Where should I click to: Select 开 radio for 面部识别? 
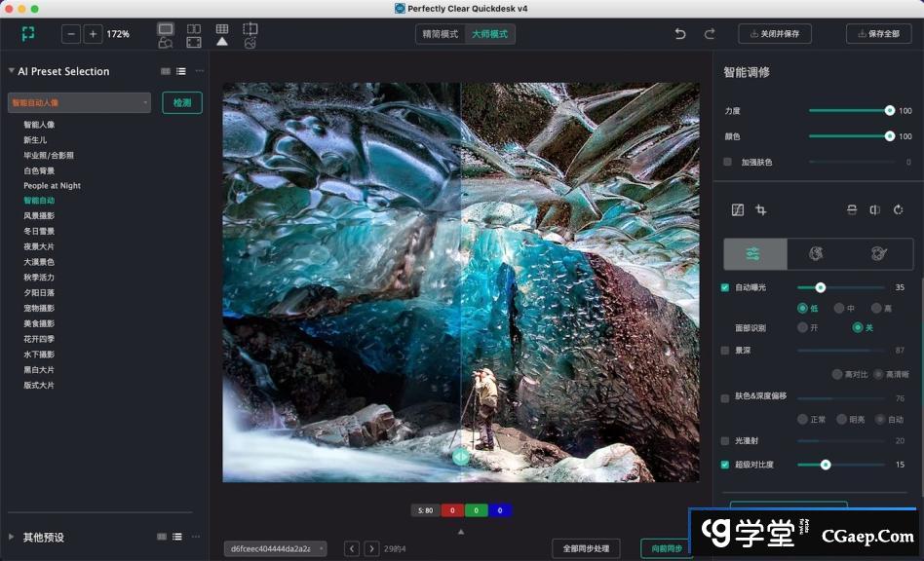click(x=802, y=327)
